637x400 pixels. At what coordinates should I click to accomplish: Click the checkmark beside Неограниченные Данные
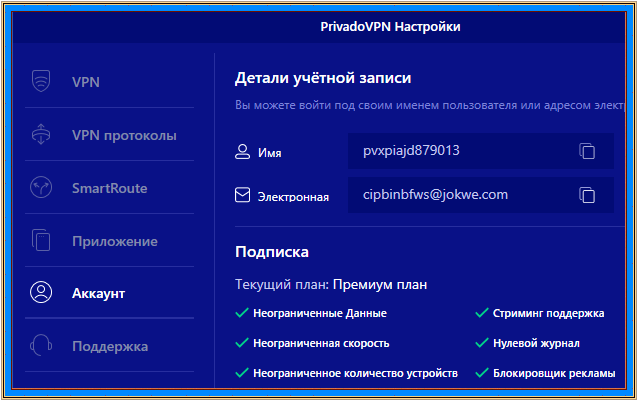tap(242, 313)
